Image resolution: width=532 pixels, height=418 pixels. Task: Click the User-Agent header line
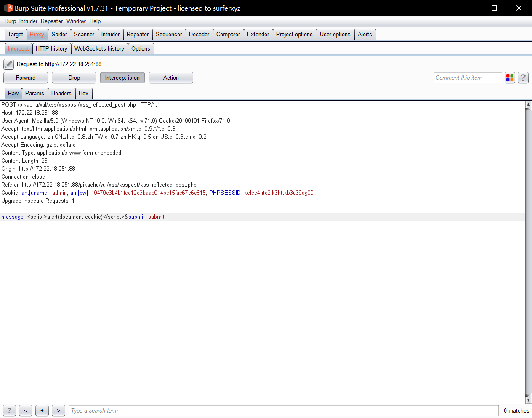pos(116,121)
